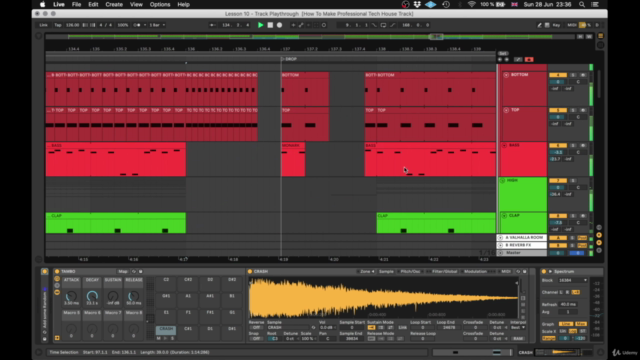Click the Show/Hide Macro controls icon on rack
Screen dimensions: 640x360
coord(57,279)
